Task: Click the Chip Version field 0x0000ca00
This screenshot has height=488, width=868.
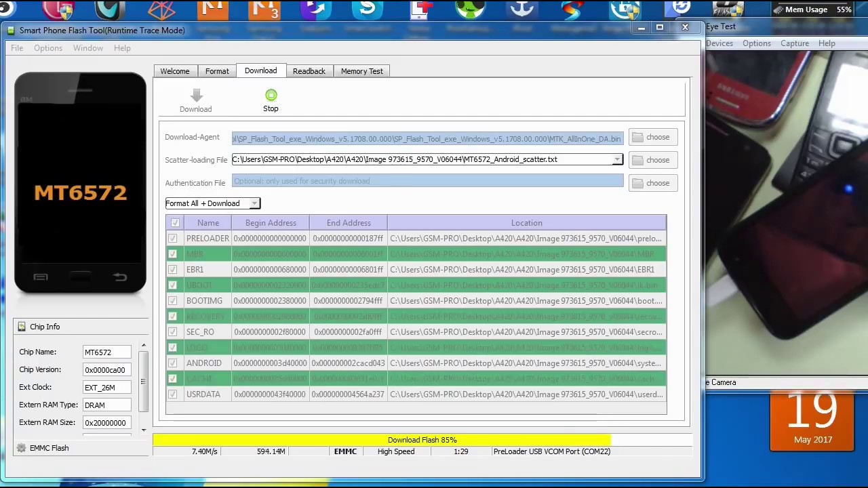Action: [106, 370]
